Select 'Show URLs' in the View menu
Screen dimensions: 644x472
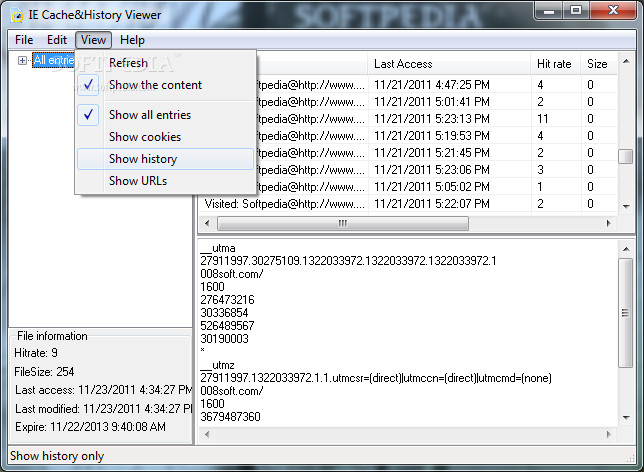166,181
